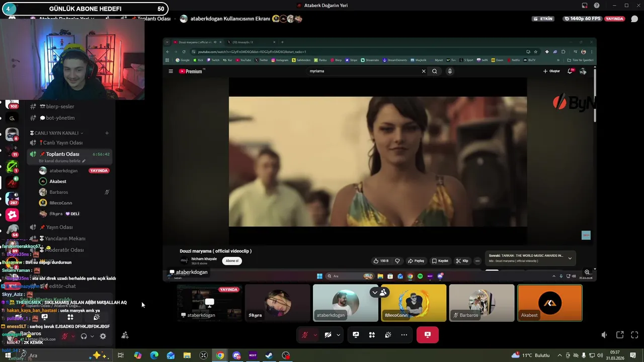644x362 pixels.
Task: Add channel to CANLI YAYIN KANALI category
Action: [107, 133]
